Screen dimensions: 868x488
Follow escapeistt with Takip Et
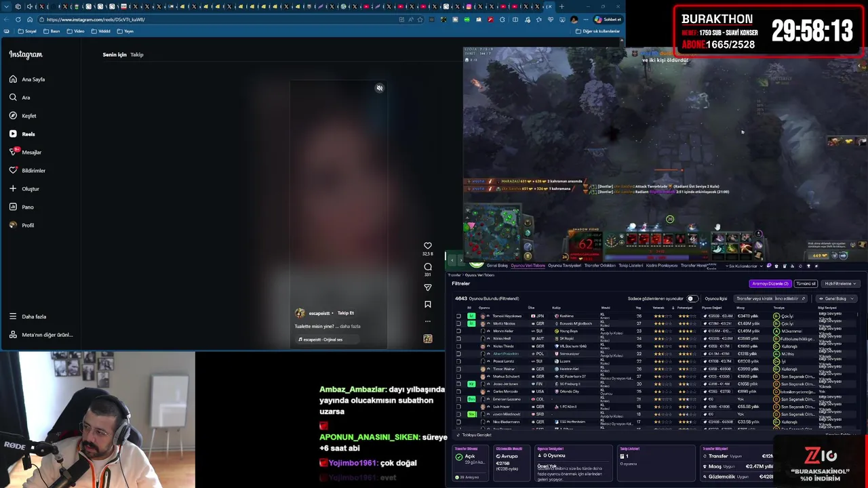coord(346,313)
